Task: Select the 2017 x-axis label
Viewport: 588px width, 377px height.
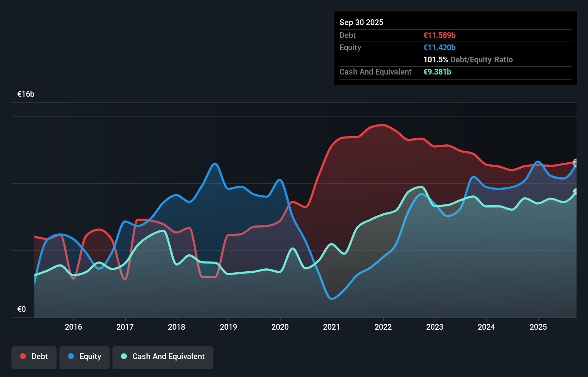Action: tap(125, 327)
